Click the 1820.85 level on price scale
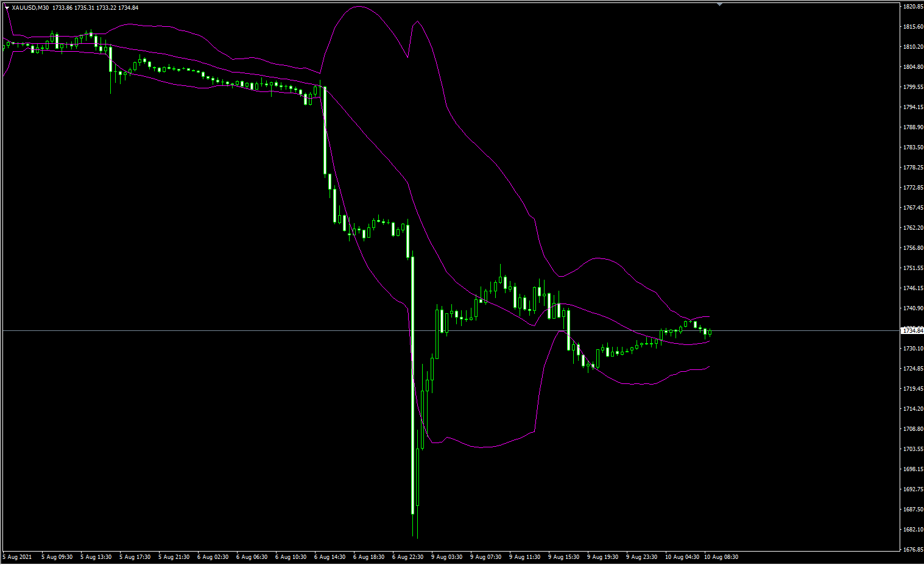 pyautogui.click(x=912, y=7)
